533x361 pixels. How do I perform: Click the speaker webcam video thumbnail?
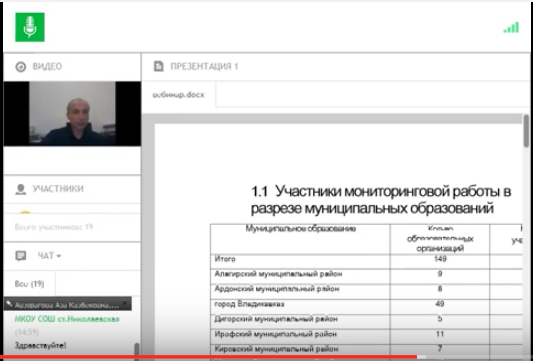pyautogui.click(x=72, y=114)
